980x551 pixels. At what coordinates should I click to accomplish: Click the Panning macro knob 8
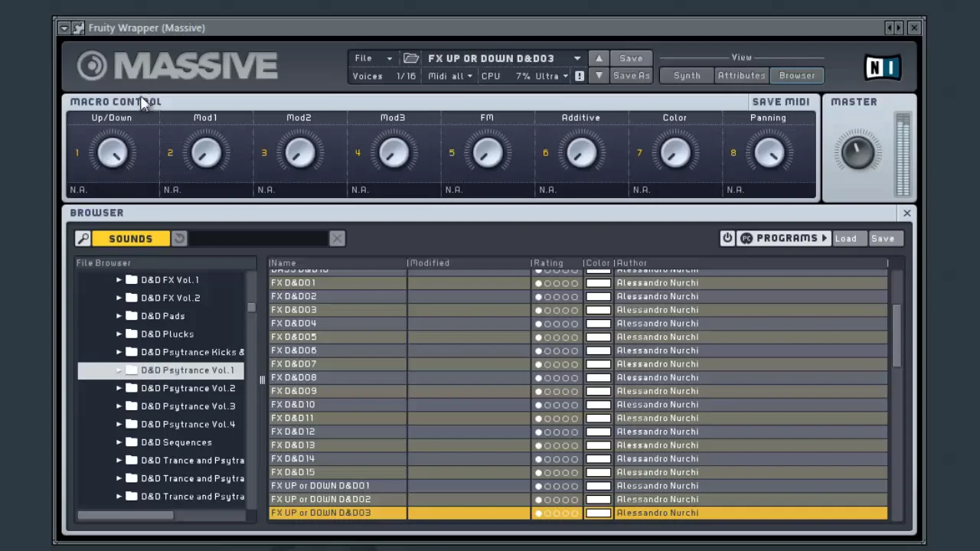769,152
